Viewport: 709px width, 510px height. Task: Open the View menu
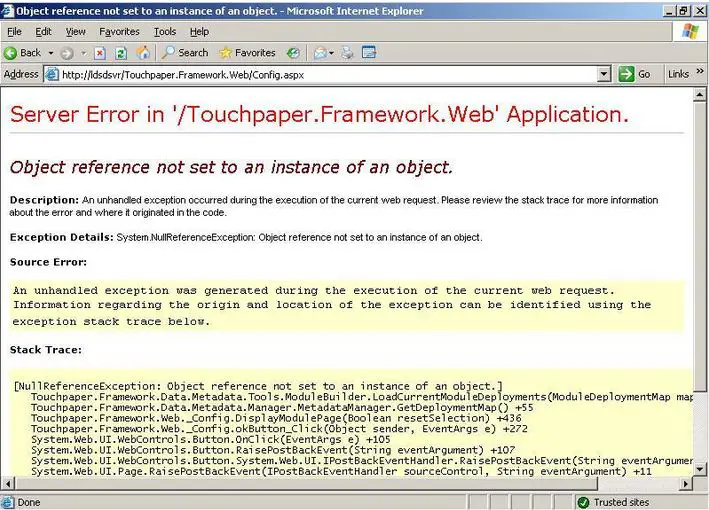[76, 32]
